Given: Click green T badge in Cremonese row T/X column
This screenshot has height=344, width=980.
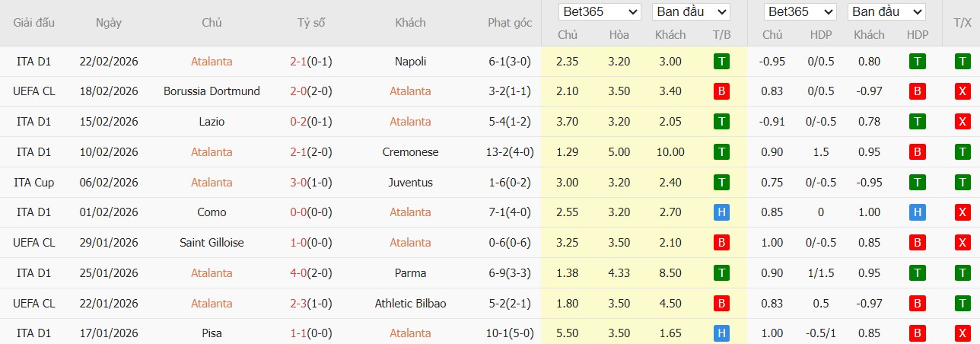Looking at the screenshot, I should [963, 152].
